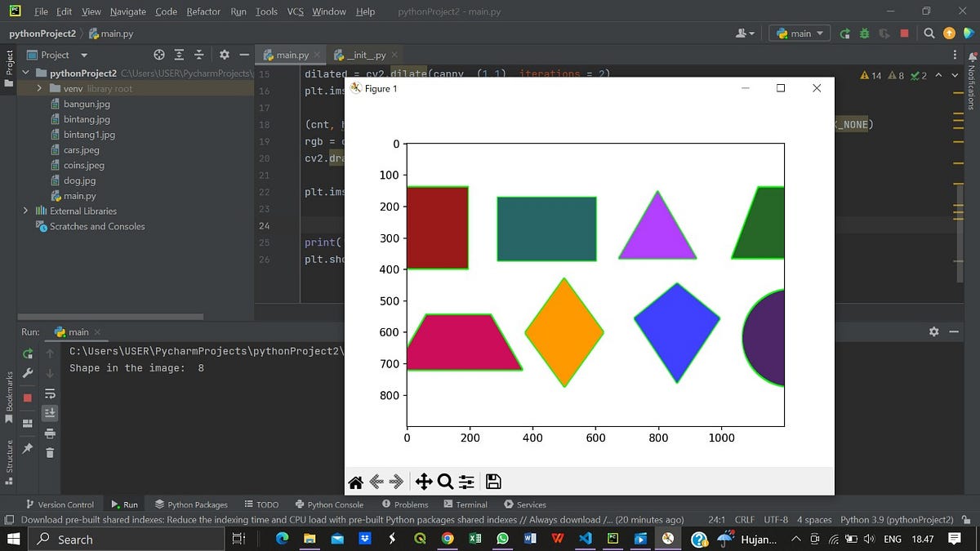The image size is (980, 551).
Task: Select the Zoom-to-rectangle tool
Action: [x=445, y=482]
